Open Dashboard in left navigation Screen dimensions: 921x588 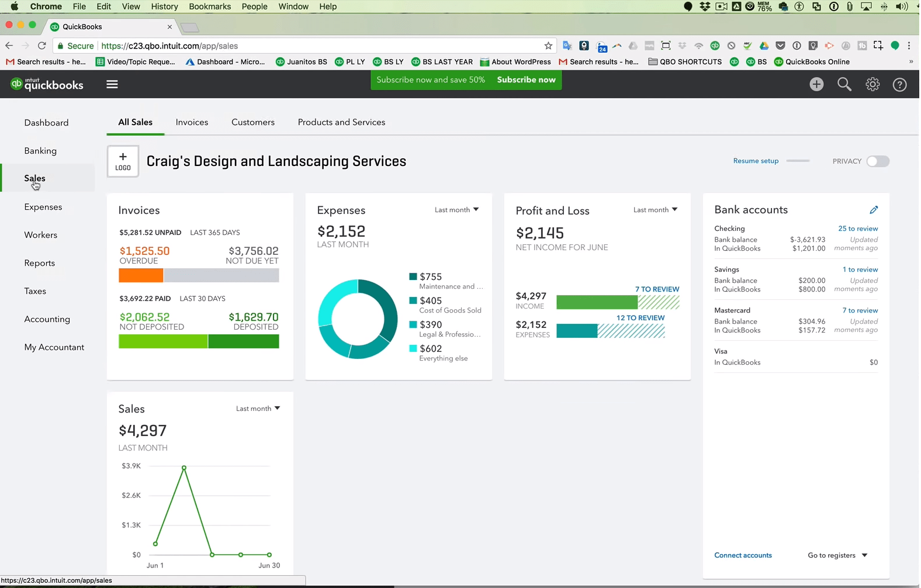click(x=46, y=123)
